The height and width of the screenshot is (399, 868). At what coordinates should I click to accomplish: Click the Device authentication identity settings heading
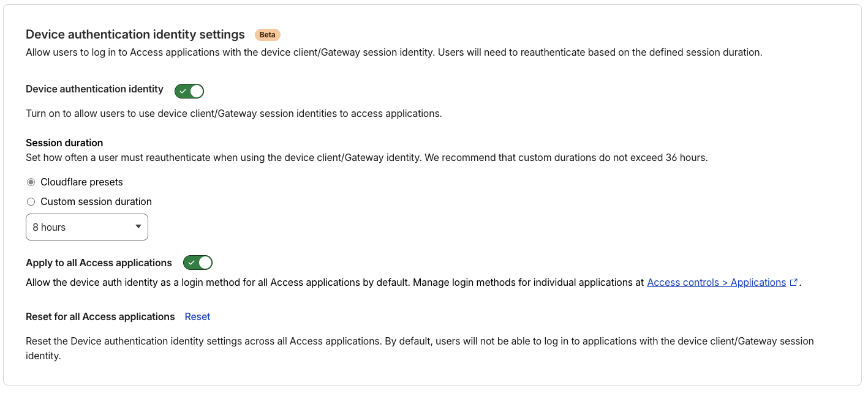click(135, 34)
